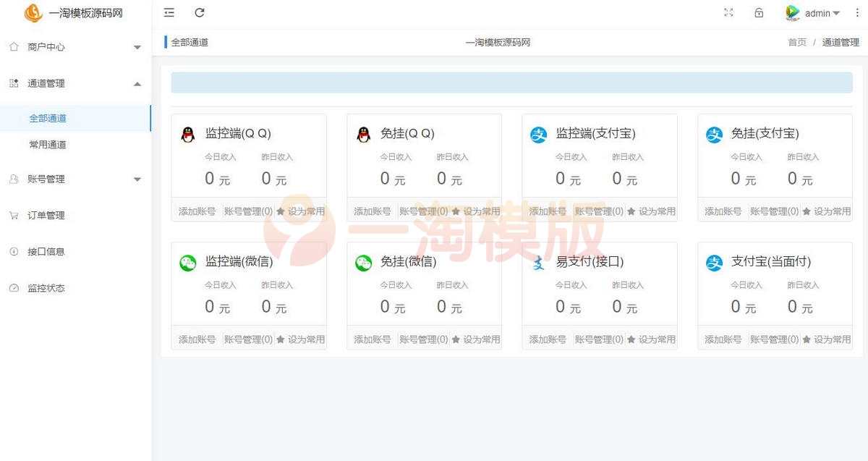Set 免挂(Q Q) as common via 设为常用

coord(476,211)
